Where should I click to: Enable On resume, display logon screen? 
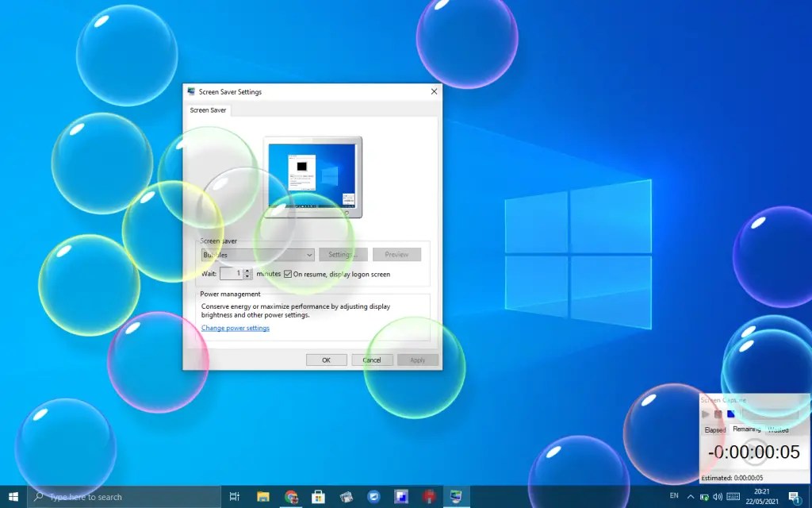tap(288, 273)
